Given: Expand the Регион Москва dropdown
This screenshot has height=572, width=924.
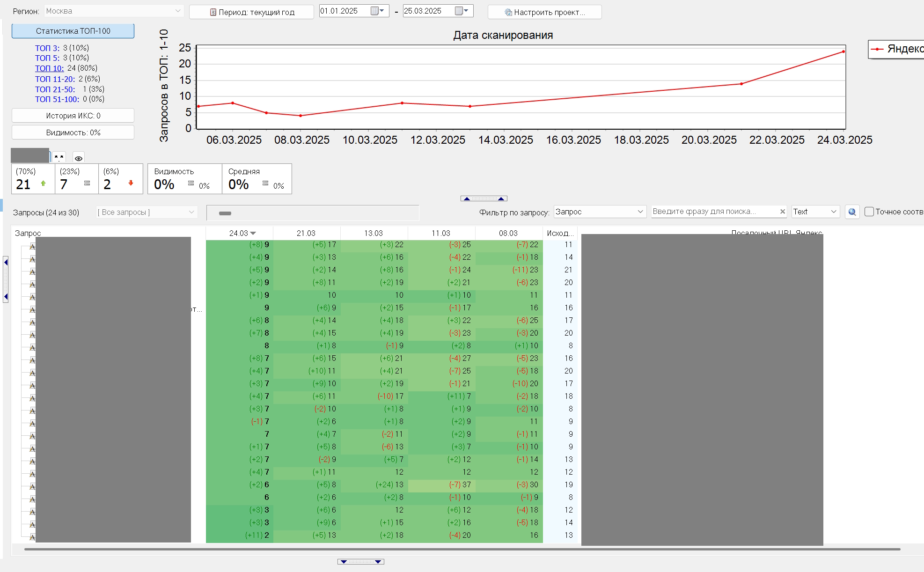Looking at the screenshot, I should 178,11.
